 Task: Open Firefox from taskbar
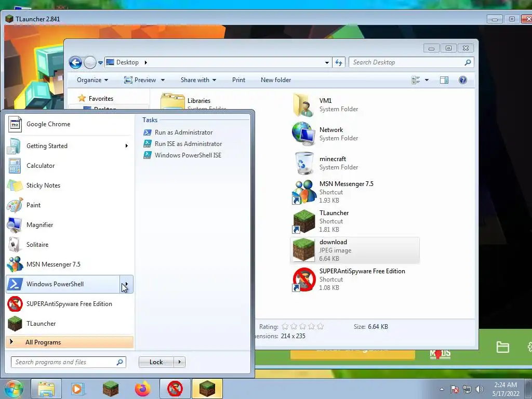point(142,389)
